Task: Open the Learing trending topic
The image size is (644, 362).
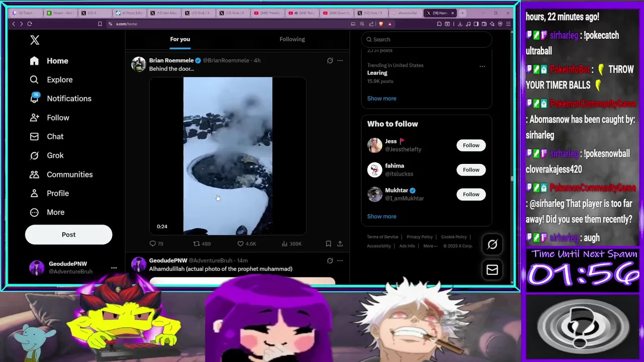Action: click(x=377, y=73)
